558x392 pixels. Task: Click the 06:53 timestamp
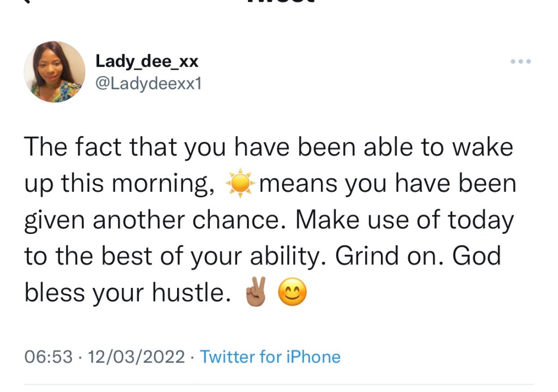point(48,357)
